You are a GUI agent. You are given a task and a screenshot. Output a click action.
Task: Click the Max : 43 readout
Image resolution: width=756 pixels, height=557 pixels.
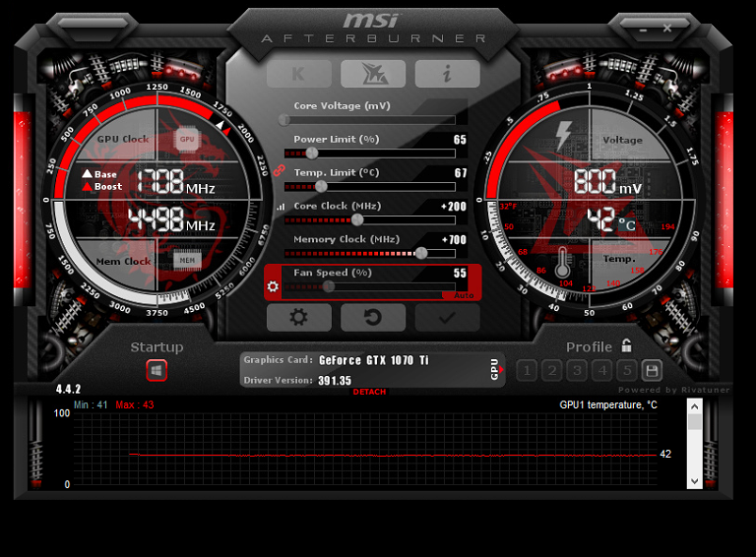pyautogui.click(x=135, y=404)
